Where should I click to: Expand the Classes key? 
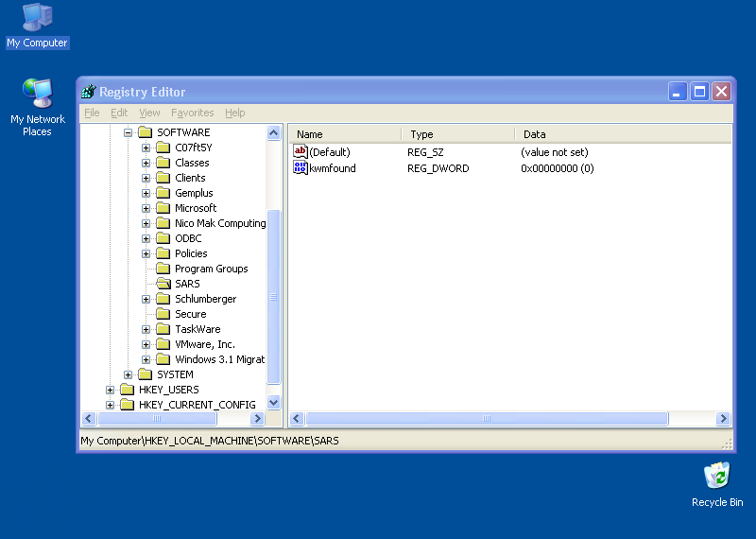146,163
